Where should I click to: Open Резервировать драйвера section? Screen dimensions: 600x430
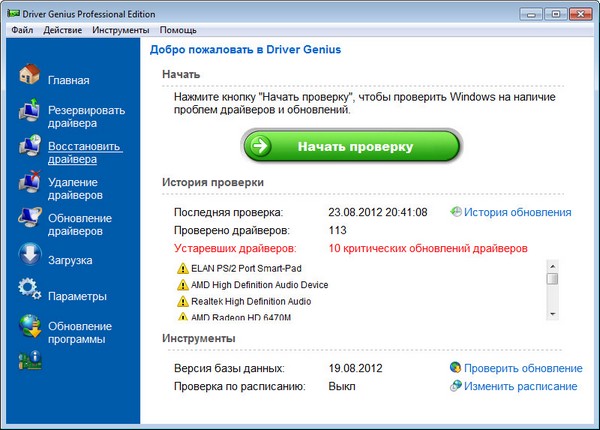(x=86, y=116)
